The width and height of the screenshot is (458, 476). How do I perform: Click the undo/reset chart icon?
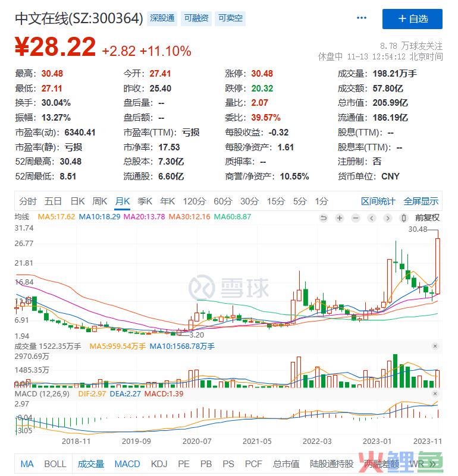tap(324, 218)
